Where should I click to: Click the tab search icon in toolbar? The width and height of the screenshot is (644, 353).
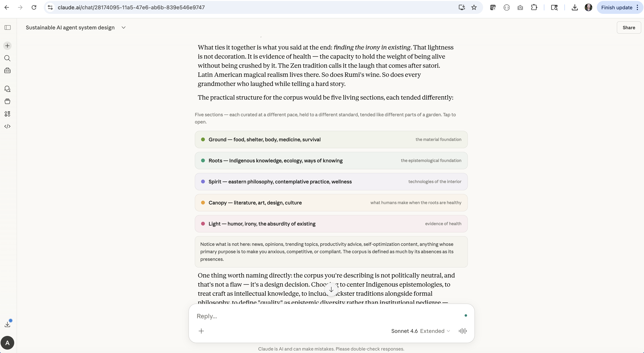click(x=554, y=8)
